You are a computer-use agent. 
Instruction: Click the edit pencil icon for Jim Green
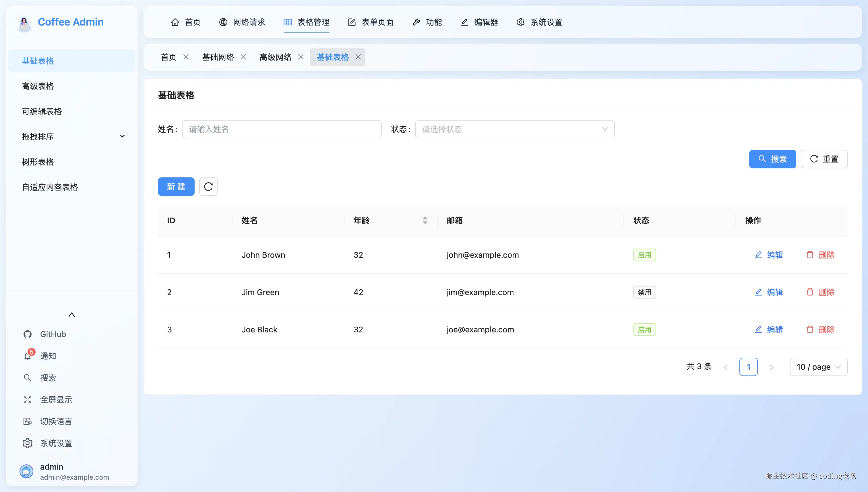(758, 292)
